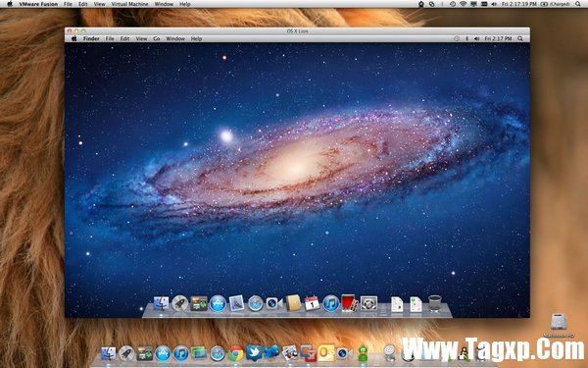Image resolution: width=588 pixels, height=368 pixels.
Task: Open Photo Booth in the guest VM dock
Action: click(x=350, y=303)
